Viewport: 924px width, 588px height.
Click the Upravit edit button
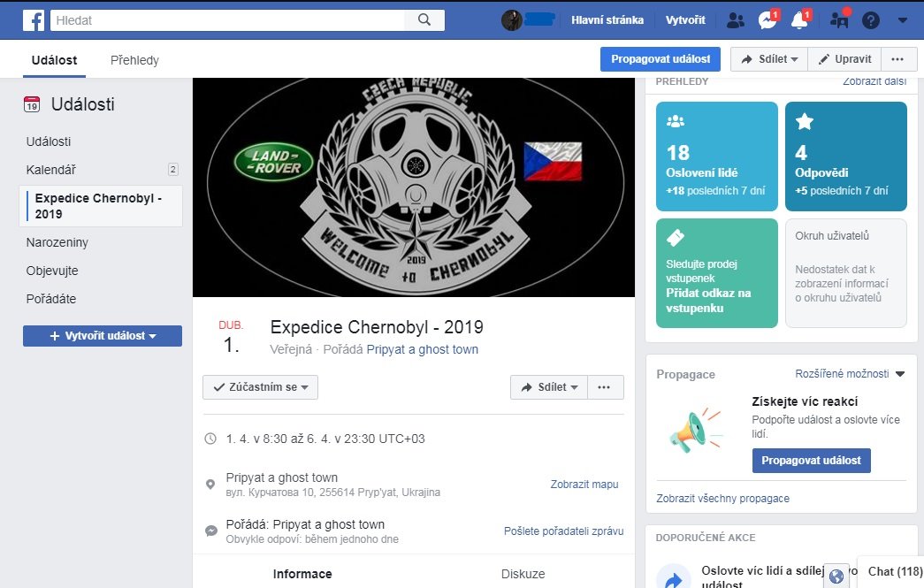[x=844, y=59]
